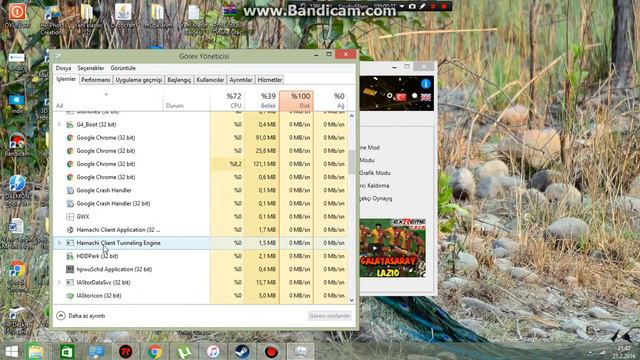This screenshot has height=360, width=640.
Task: Click the process list scroll up arrow
Action: (351, 116)
